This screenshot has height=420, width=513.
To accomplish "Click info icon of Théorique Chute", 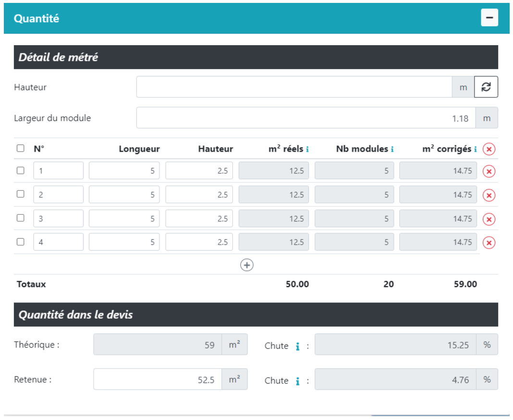I will click(297, 346).
